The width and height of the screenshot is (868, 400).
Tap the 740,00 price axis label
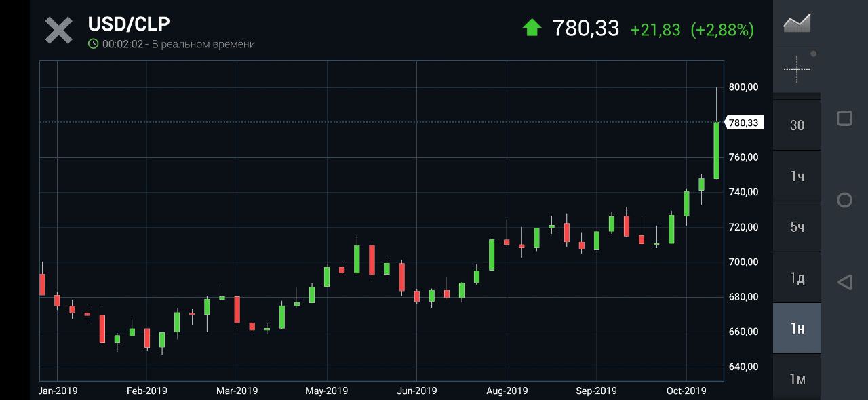(743, 192)
